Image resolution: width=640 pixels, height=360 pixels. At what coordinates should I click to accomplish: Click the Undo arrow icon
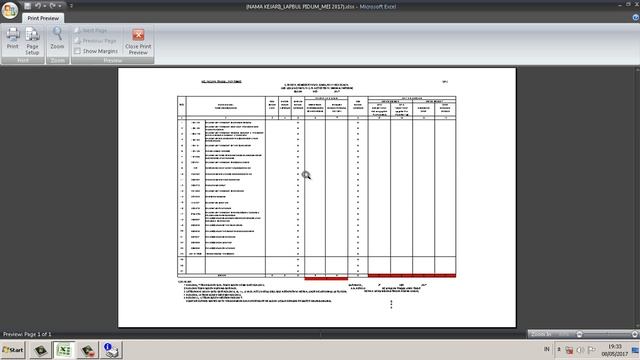pyautogui.click(x=38, y=6)
